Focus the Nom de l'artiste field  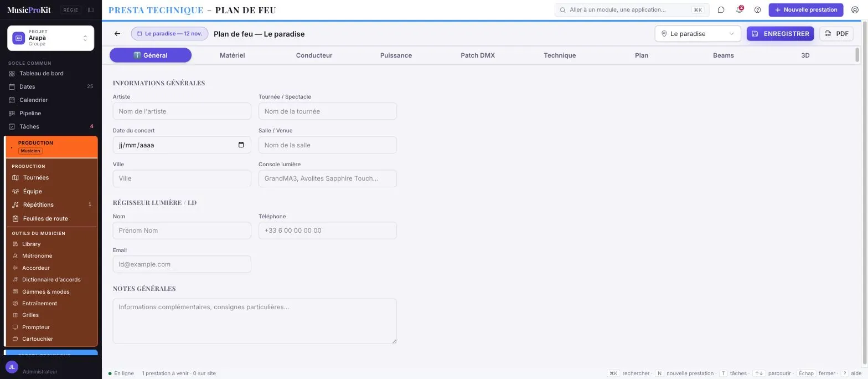[x=182, y=111]
